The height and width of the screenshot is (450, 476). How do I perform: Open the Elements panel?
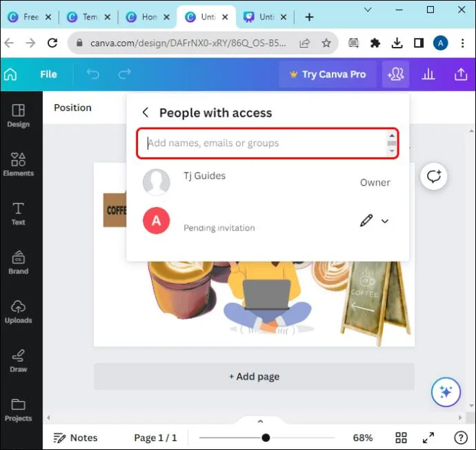(19, 164)
